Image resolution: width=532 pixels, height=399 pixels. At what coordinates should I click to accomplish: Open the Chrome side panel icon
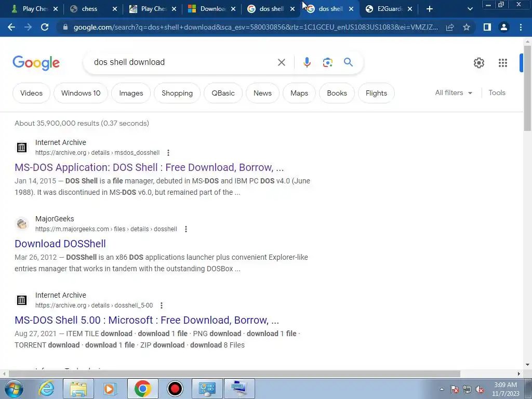pyautogui.click(x=487, y=27)
